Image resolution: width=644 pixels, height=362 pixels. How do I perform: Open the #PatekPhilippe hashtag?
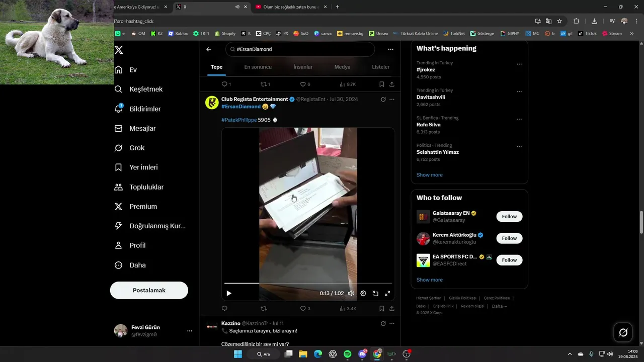coord(239,120)
